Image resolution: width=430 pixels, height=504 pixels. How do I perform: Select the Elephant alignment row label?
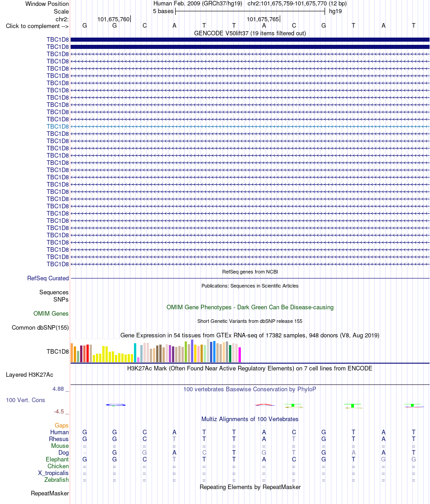[x=57, y=459]
